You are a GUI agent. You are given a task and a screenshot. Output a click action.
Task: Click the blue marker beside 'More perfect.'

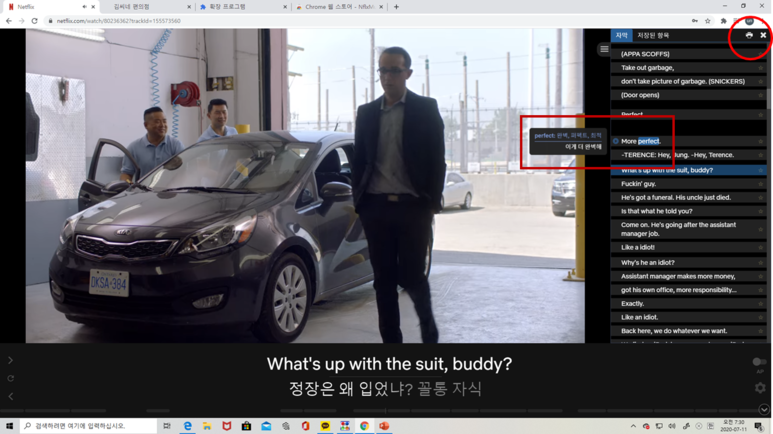point(616,142)
